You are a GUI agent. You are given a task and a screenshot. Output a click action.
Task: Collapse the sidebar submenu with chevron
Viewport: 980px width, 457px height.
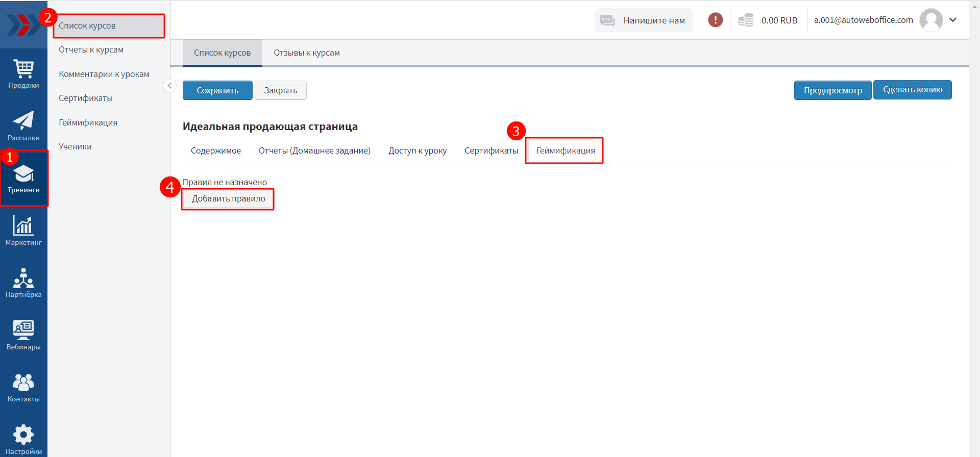point(169,86)
